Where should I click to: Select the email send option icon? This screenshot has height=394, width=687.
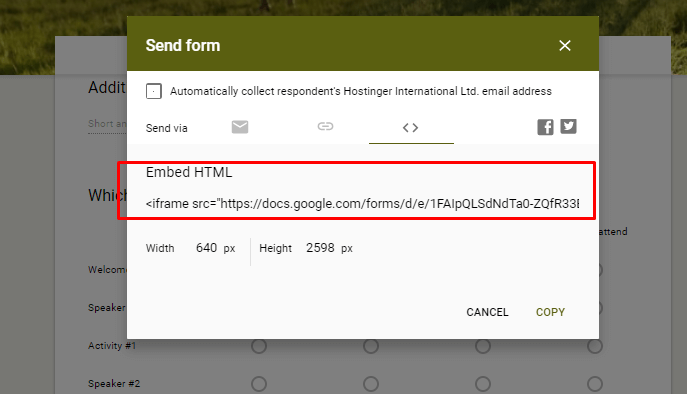click(x=240, y=127)
